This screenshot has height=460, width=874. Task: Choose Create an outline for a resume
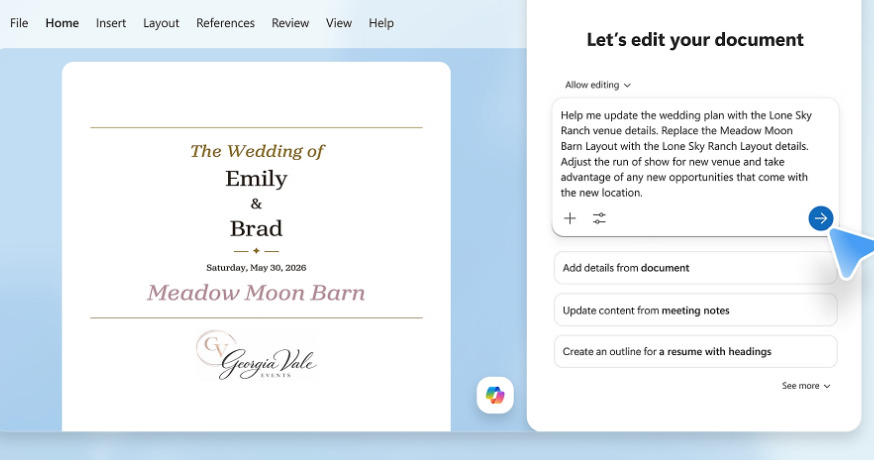[696, 352]
